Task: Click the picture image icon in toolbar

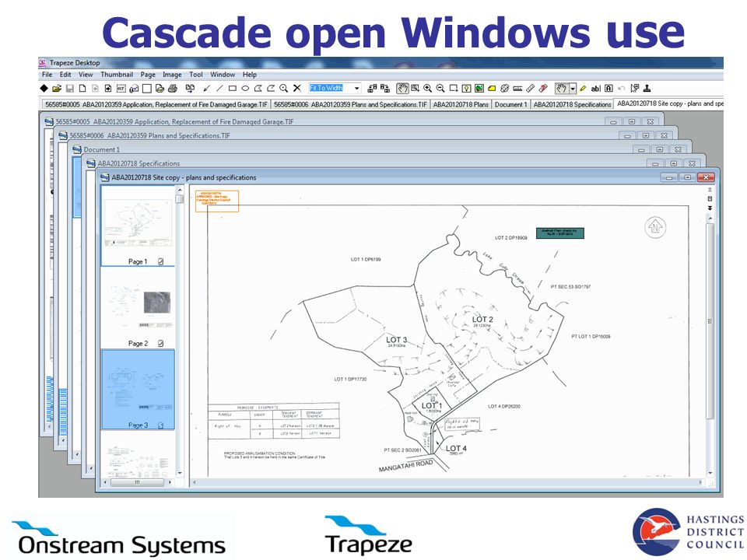Action: click(479, 88)
